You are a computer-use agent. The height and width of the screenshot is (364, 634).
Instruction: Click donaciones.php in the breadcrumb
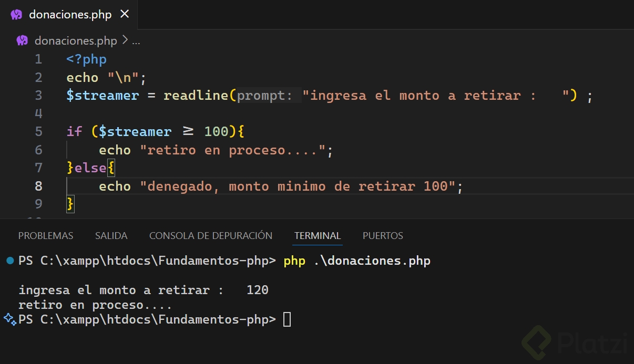(x=76, y=40)
